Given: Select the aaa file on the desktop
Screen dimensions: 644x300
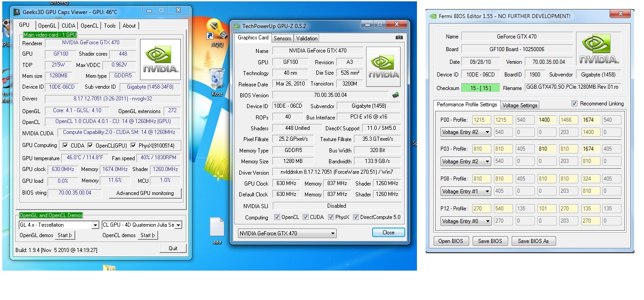Looking at the screenshot, I should tap(217, 231).
